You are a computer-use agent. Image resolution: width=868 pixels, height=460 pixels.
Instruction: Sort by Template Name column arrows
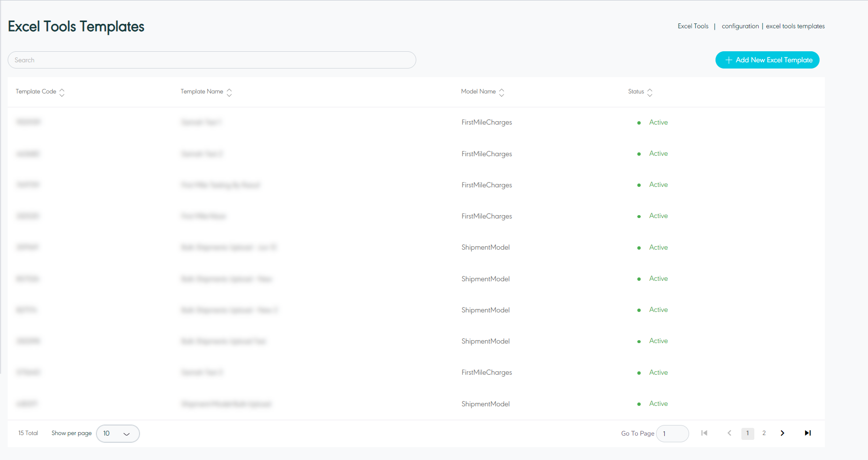tap(229, 92)
